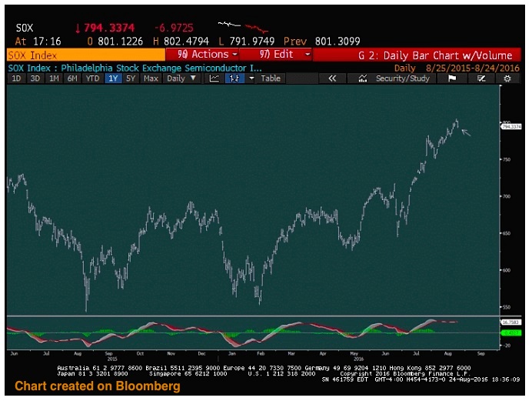Open Security/Study panel

(394, 79)
